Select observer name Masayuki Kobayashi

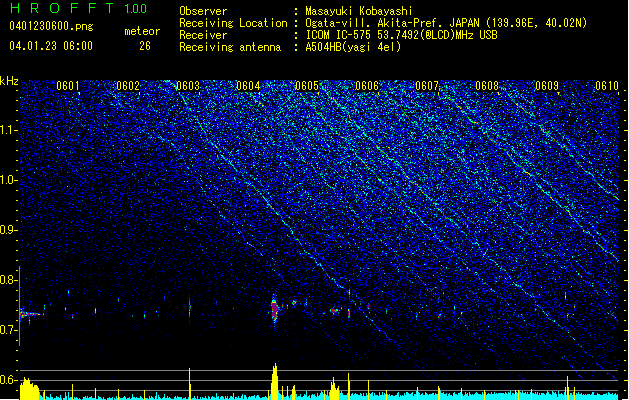point(359,11)
